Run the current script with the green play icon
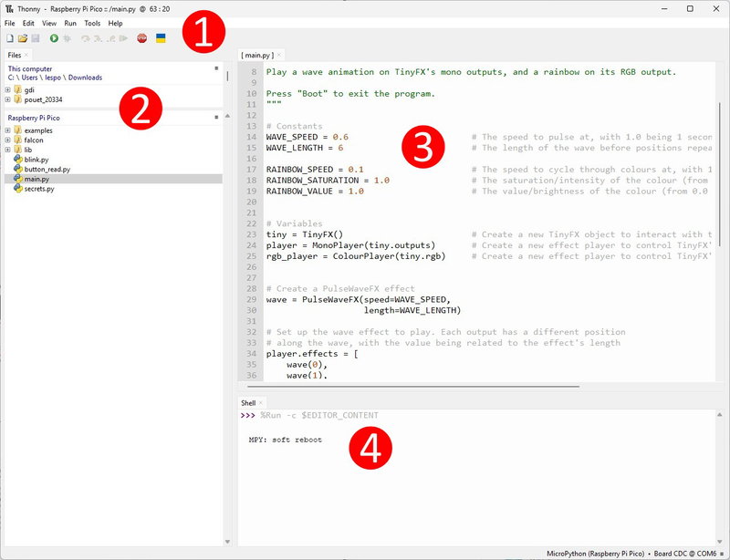 point(54,38)
